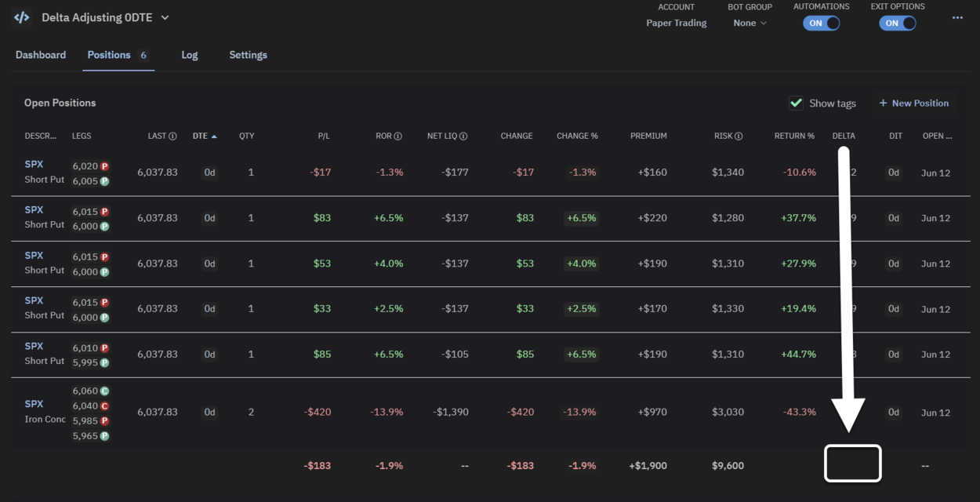Screen dimensions: 980x502
Task: Click the Delta Adjusting 0DTE bot logo icon
Action: tap(20, 16)
